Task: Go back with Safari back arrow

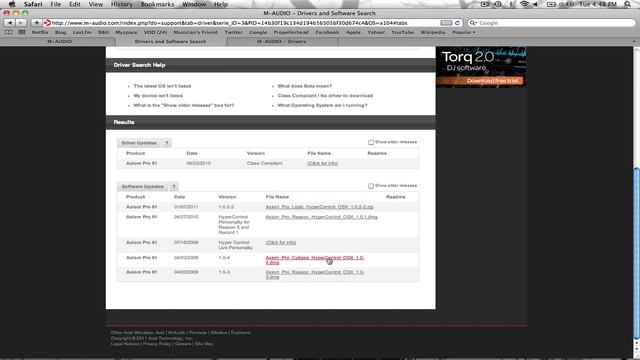Action: click(x=10, y=23)
